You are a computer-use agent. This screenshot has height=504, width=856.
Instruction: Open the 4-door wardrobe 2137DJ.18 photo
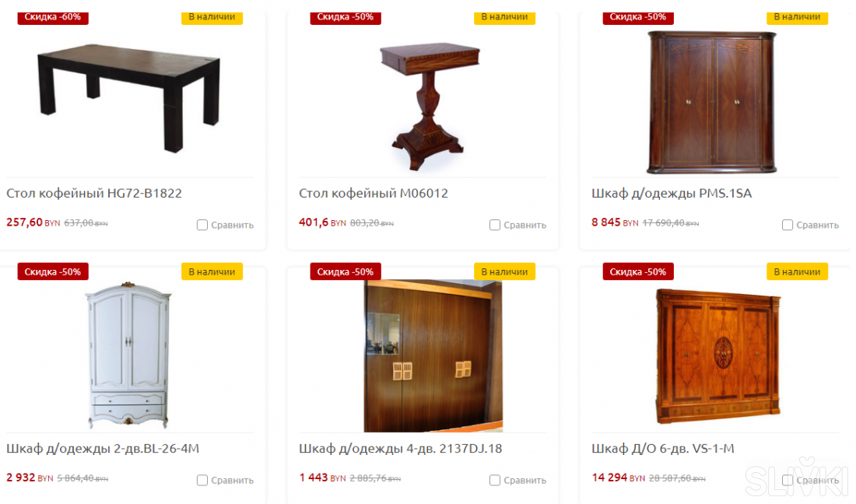tap(433, 356)
